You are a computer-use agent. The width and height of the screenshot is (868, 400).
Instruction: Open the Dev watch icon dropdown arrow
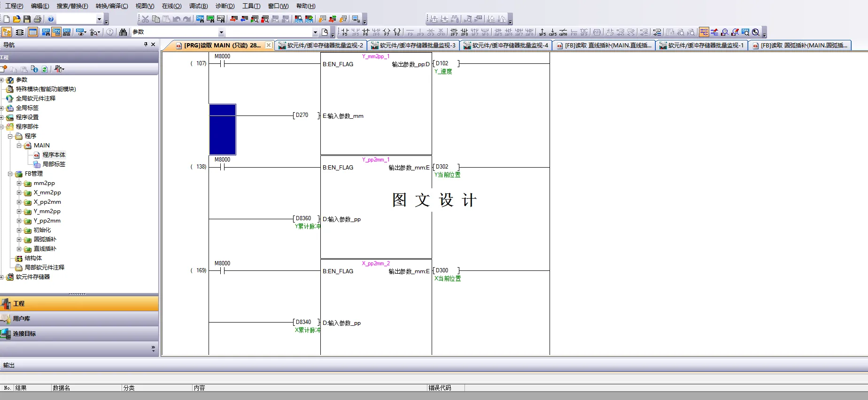(x=85, y=32)
